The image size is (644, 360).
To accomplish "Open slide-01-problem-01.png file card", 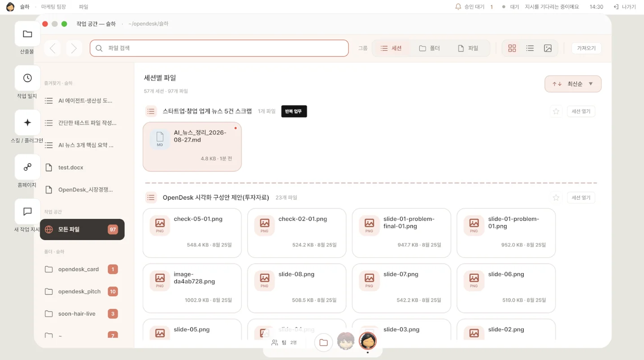I will click(506, 233).
